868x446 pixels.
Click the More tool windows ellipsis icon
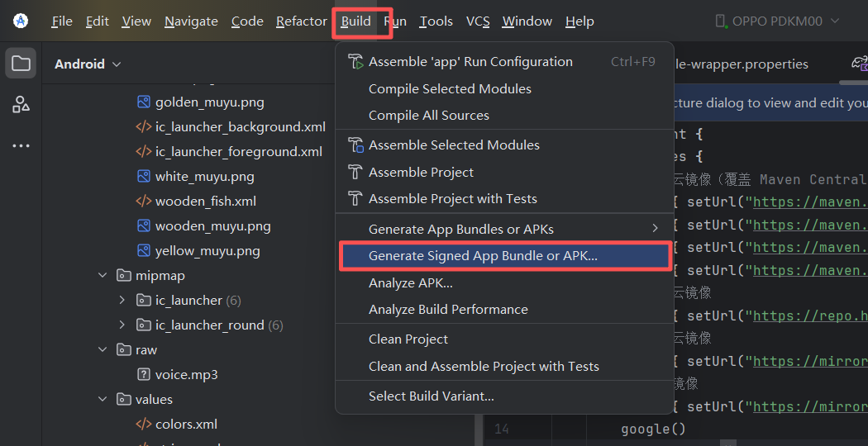[21, 146]
